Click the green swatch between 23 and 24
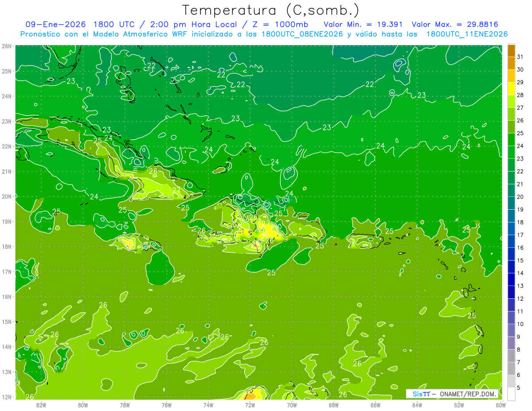This screenshot has height=411, width=532. pyautogui.click(x=512, y=153)
